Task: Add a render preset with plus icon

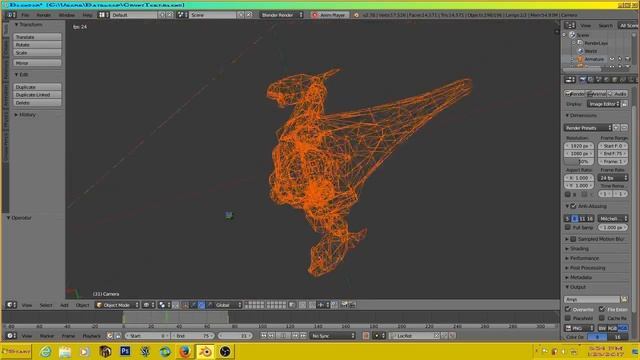Action: 616,128
